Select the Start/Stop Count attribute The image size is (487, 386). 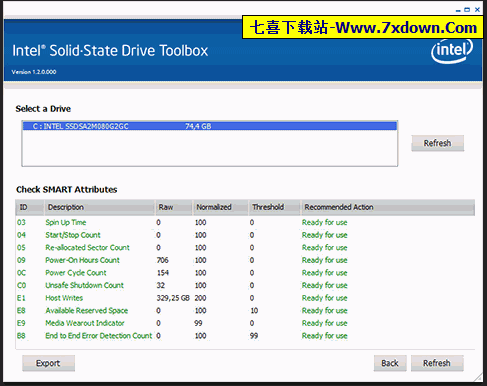point(73,235)
